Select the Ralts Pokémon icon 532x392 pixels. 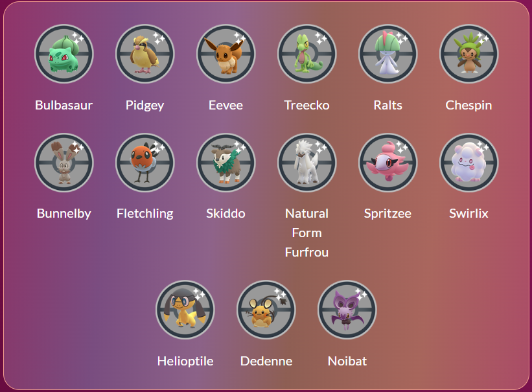[x=387, y=54]
